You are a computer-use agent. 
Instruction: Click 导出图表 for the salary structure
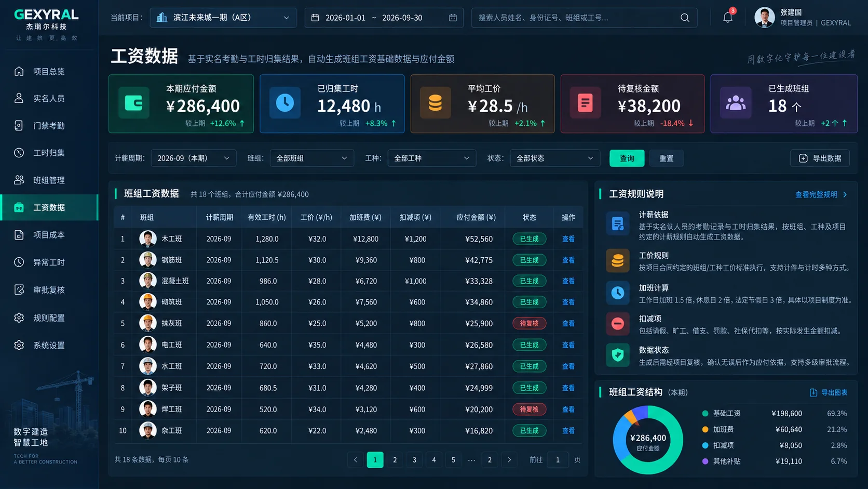tap(829, 392)
